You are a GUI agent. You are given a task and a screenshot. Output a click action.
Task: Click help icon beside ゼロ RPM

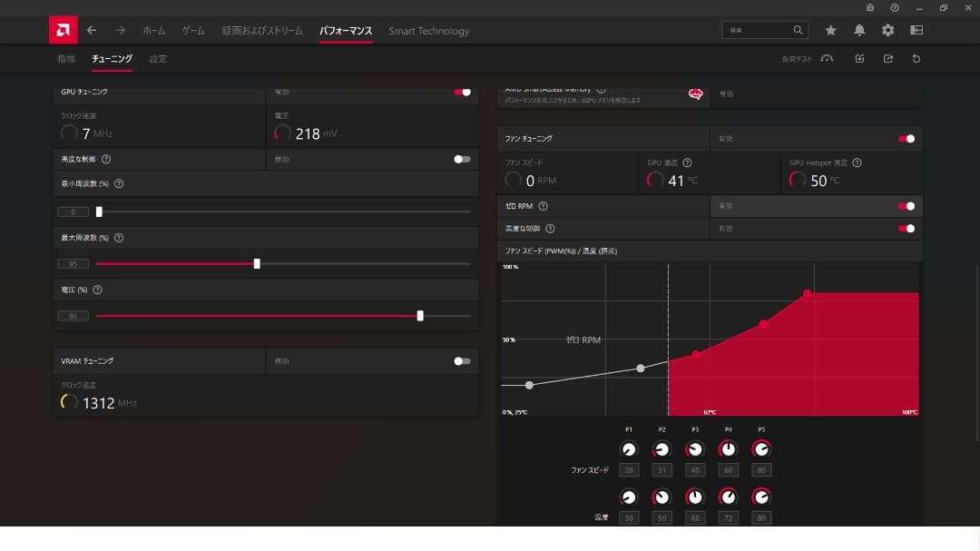[543, 206]
